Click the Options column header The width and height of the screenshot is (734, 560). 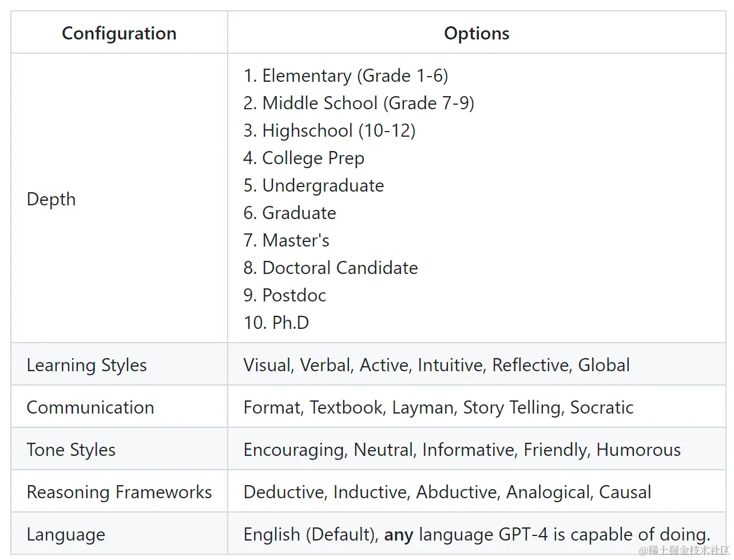click(477, 33)
